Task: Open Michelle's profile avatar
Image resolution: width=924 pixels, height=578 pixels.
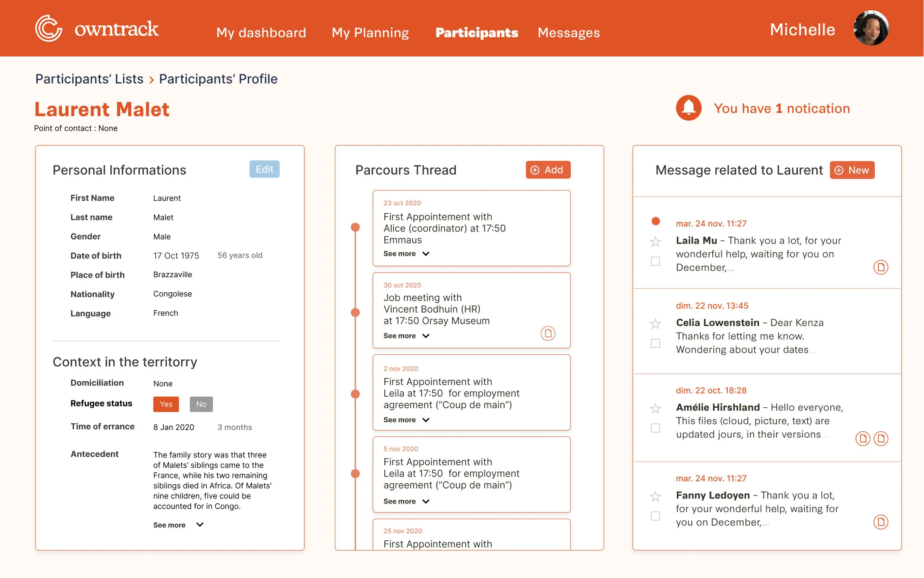Action: coord(871,28)
